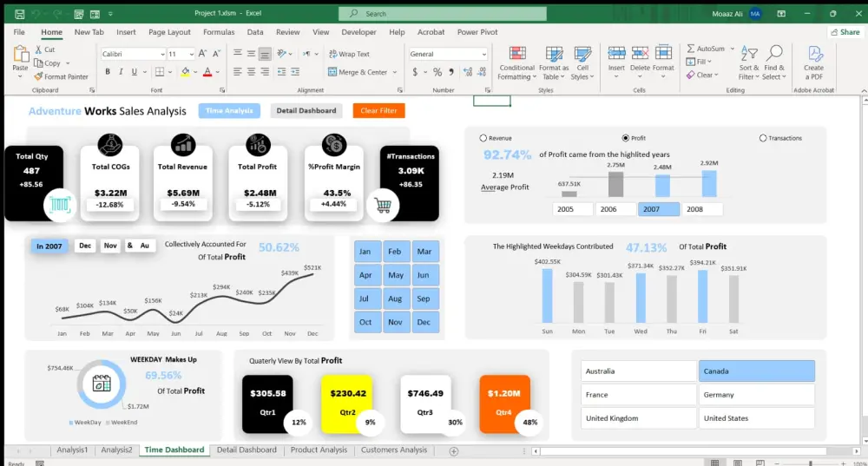Apply Underline formatting

pyautogui.click(x=134, y=71)
